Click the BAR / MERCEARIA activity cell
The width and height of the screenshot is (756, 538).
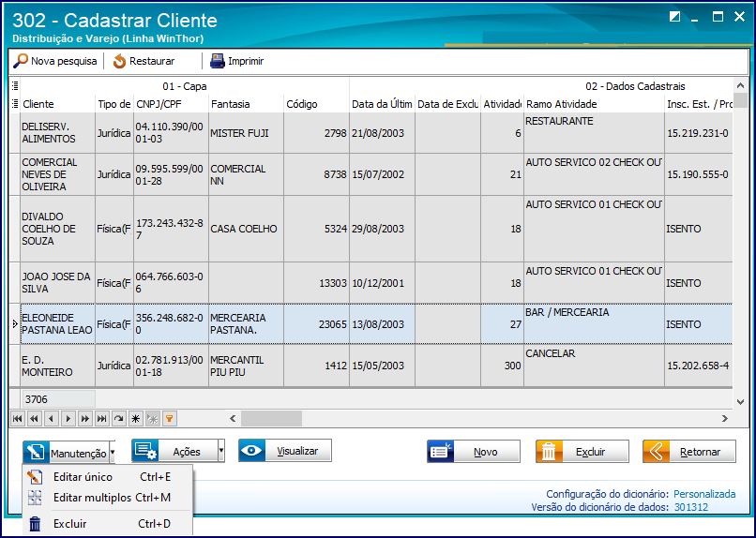click(x=594, y=324)
